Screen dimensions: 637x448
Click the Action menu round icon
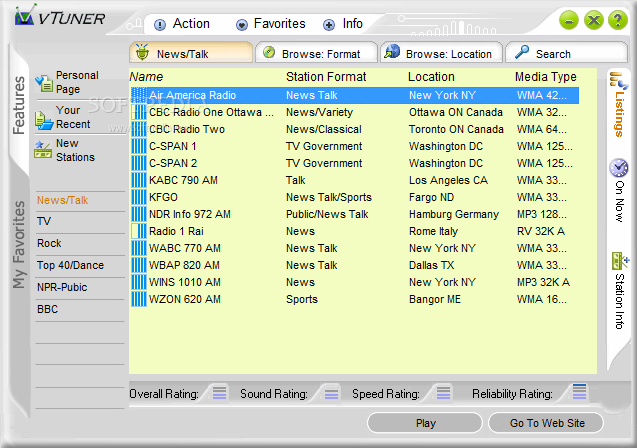(160, 25)
